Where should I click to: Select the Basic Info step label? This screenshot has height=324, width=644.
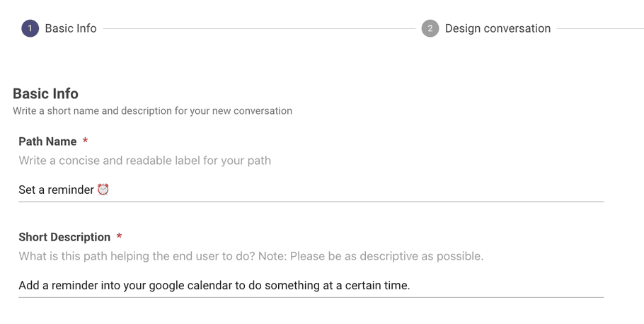pos(71,28)
